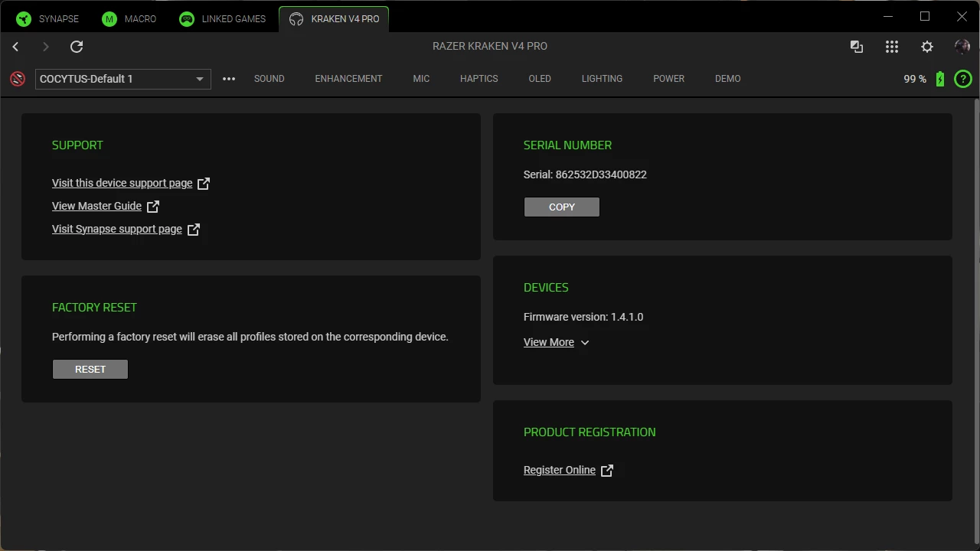Open the Demo section
Image resolution: width=980 pixels, height=551 pixels.
tap(728, 79)
